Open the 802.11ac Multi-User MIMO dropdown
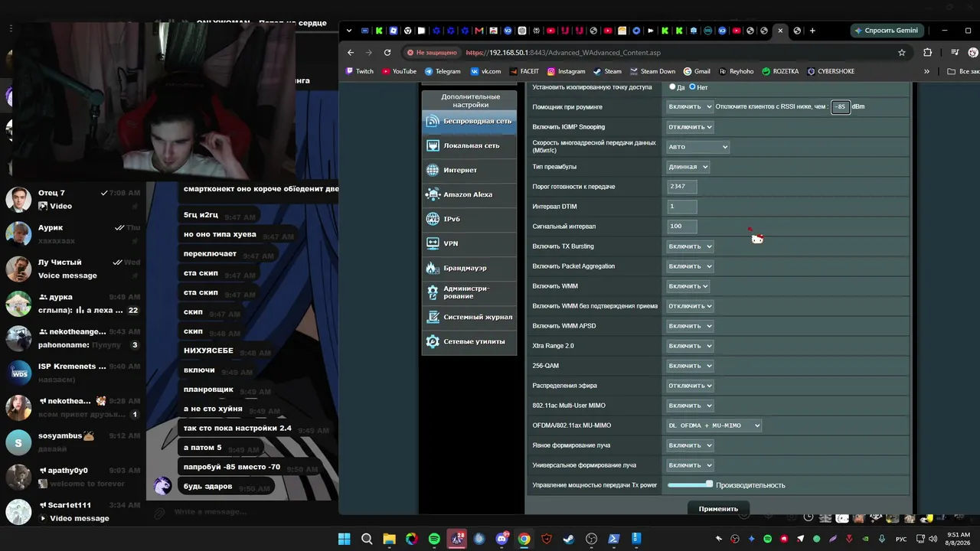This screenshot has width=980, height=551. 690,406
